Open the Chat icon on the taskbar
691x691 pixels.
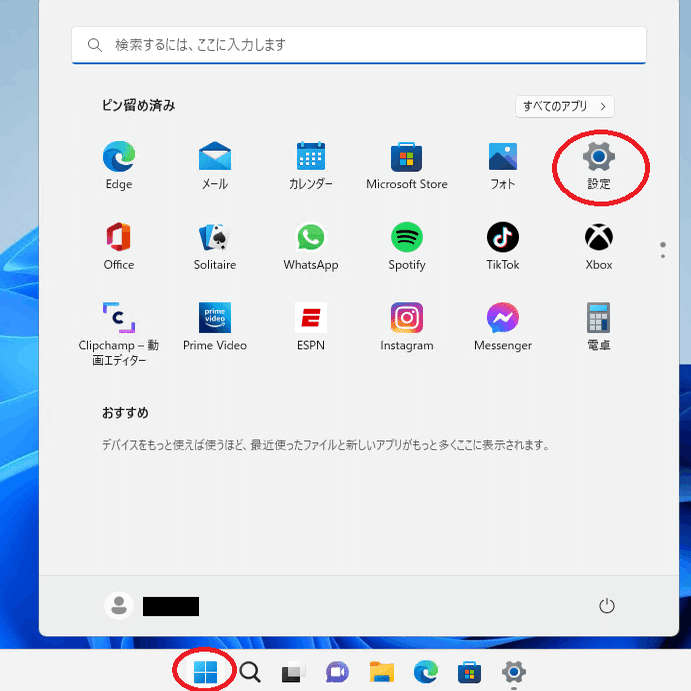[x=337, y=672]
